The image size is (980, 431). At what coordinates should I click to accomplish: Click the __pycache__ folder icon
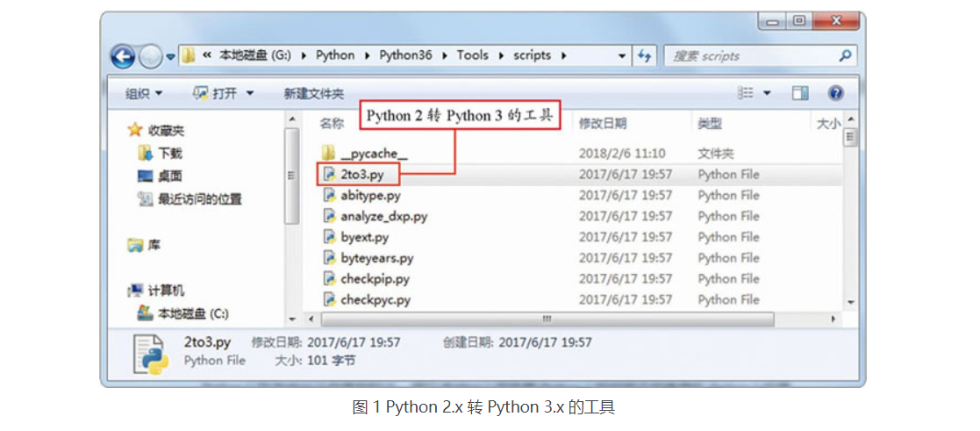tap(329, 153)
